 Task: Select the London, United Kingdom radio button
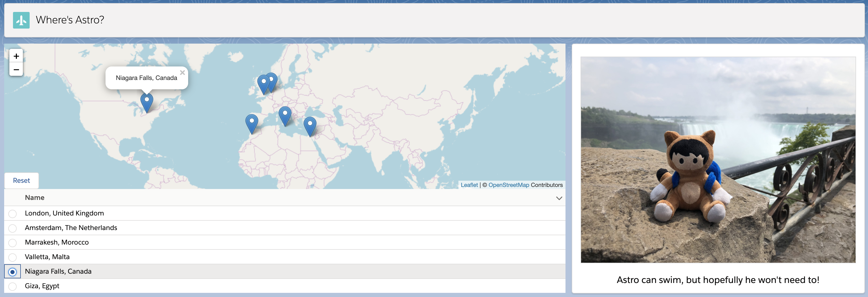[12, 213]
